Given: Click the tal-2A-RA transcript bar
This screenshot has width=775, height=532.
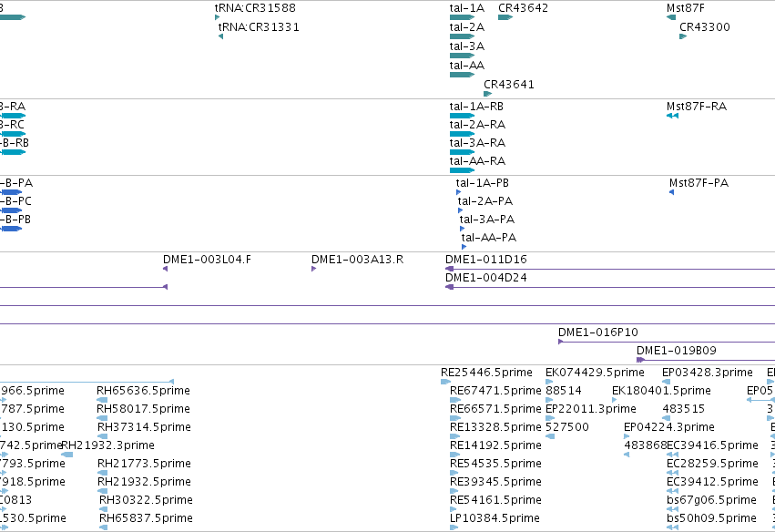Looking at the screenshot, I should (462, 134).
